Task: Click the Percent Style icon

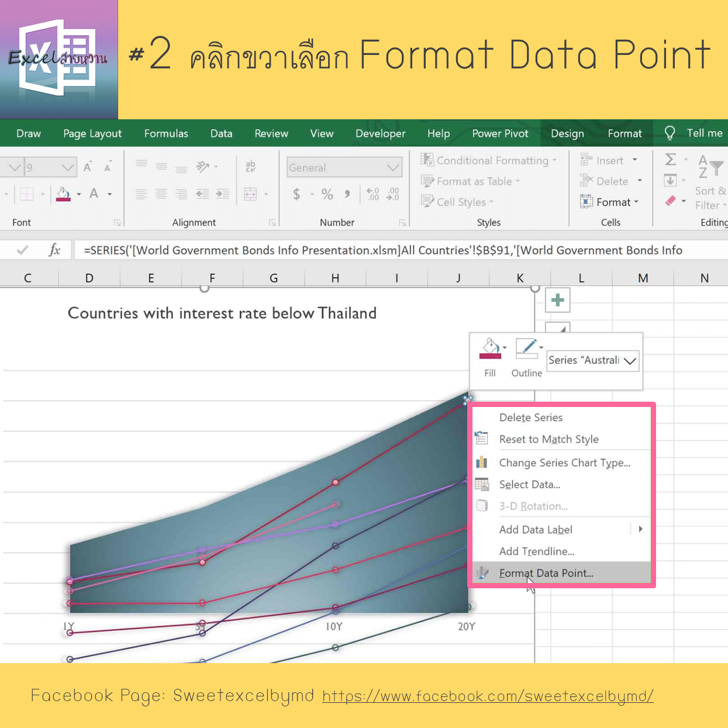Action: pyautogui.click(x=327, y=194)
